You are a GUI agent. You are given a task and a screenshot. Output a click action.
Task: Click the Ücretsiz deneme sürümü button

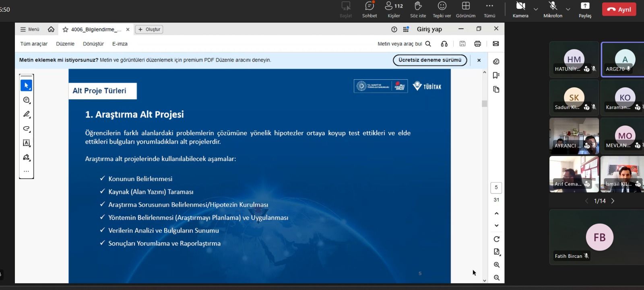point(430,60)
